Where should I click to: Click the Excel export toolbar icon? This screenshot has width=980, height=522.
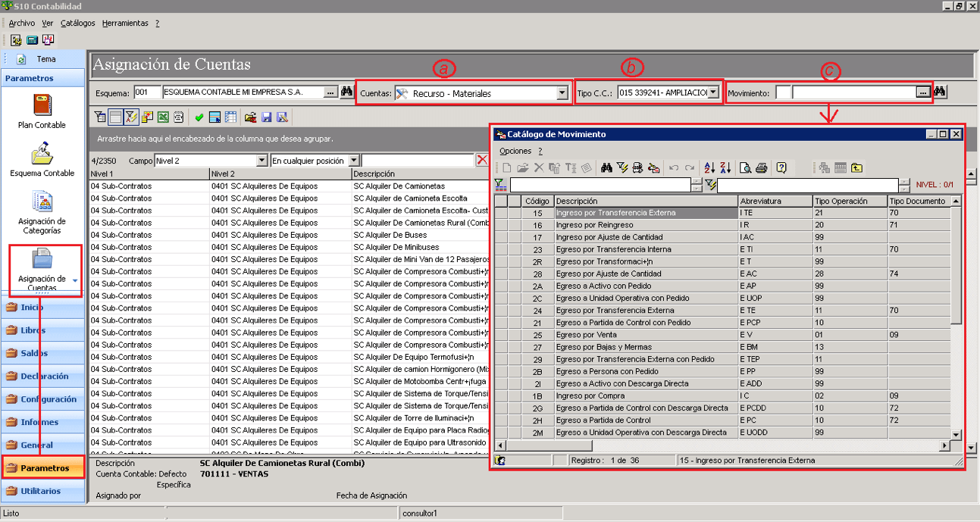(x=163, y=117)
